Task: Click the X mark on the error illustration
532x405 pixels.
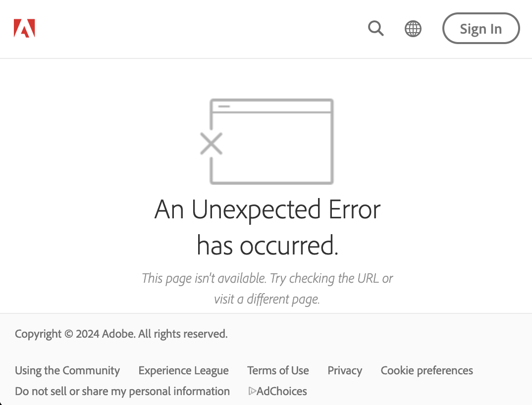Action: (x=211, y=144)
